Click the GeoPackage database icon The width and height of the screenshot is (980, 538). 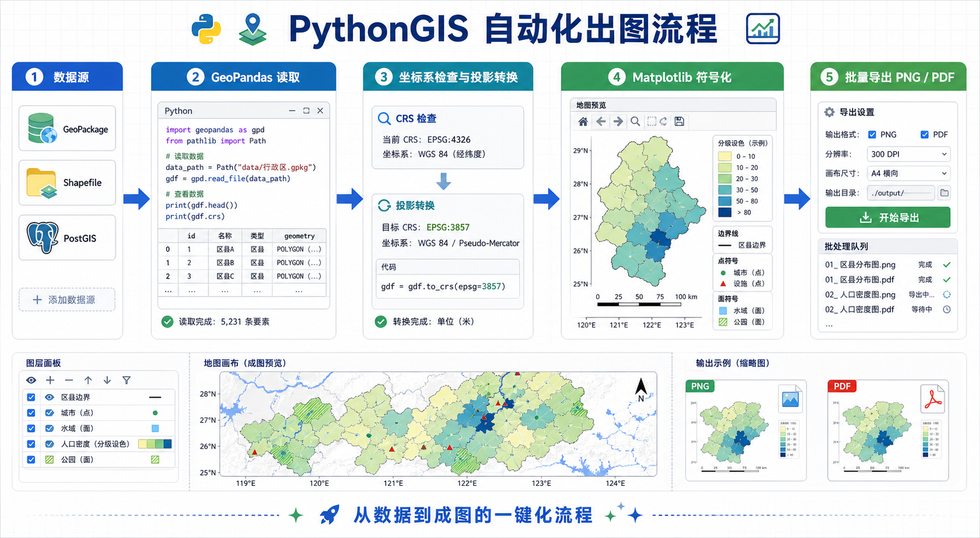coord(42,129)
